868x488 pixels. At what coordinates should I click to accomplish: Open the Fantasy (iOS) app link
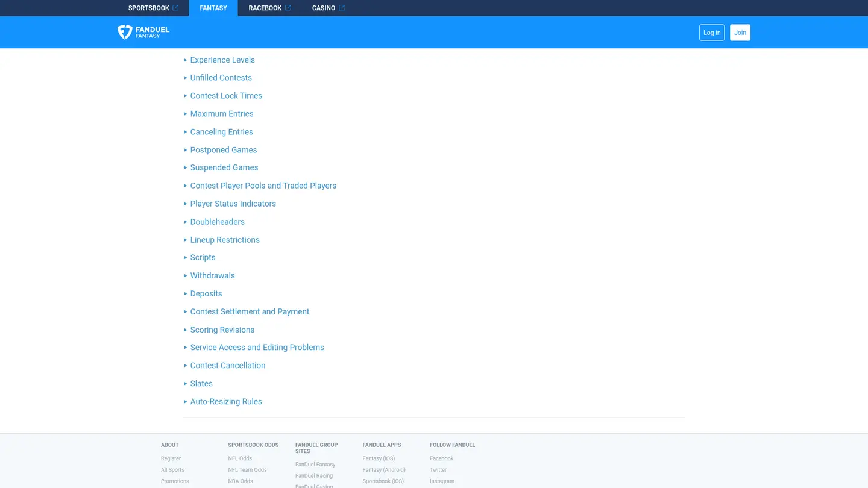coord(379,458)
